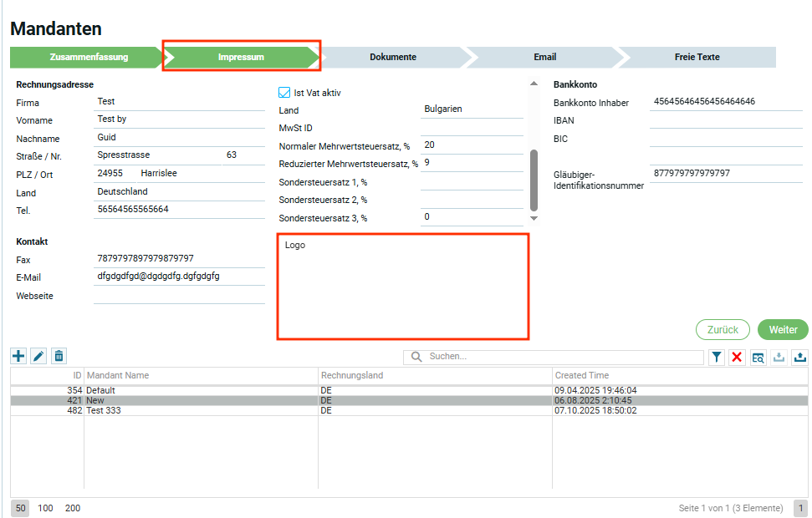Switch to the Dokumente step tab
This screenshot has width=812, height=518.
pyautogui.click(x=392, y=58)
